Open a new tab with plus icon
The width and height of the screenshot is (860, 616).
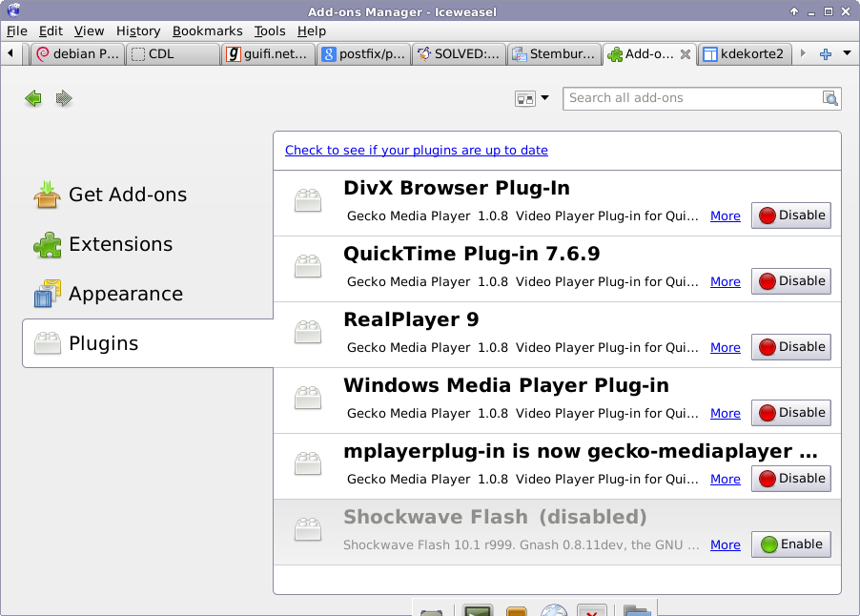[x=826, y=53]
